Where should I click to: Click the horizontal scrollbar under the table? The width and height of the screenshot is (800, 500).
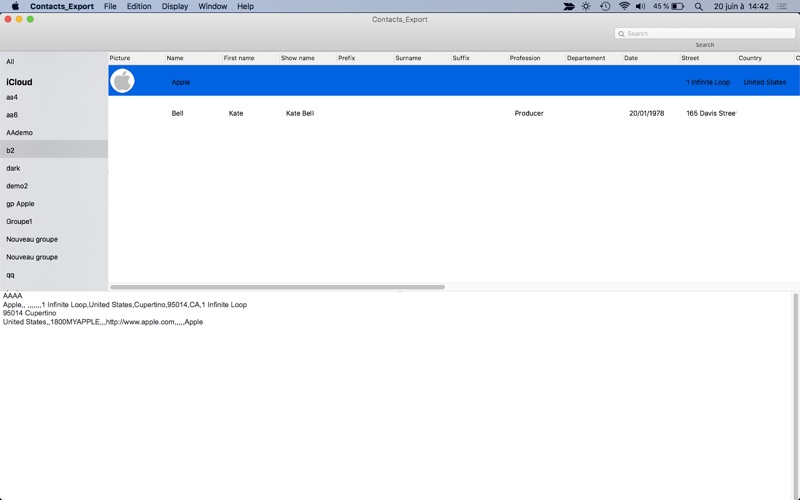pos(278,287)
